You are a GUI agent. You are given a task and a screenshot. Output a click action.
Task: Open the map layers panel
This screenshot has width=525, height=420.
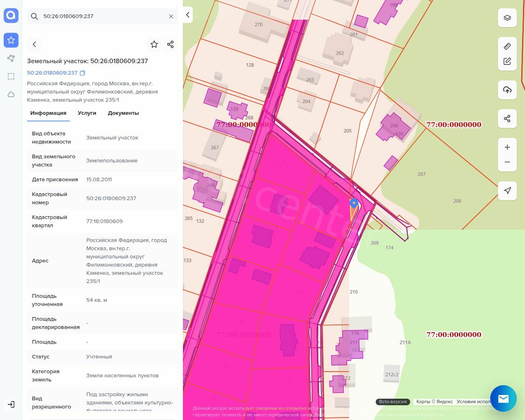pyautogui.click(x=507, y=18)
